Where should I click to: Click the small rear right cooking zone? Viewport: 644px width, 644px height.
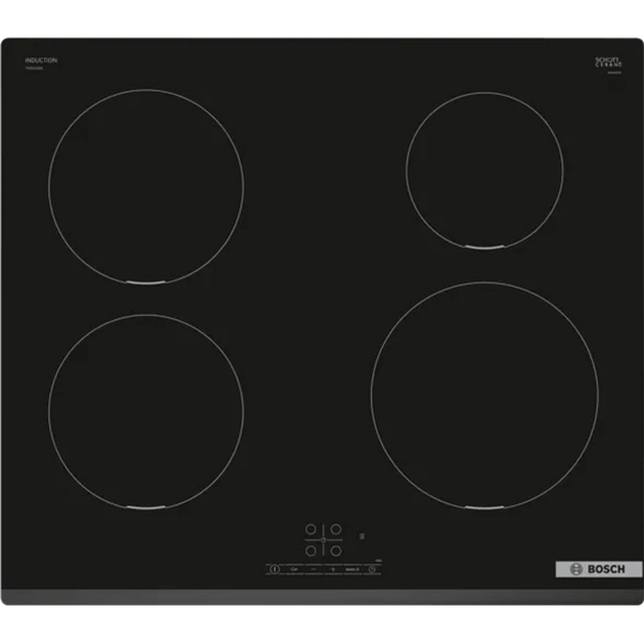coord(484,170)
